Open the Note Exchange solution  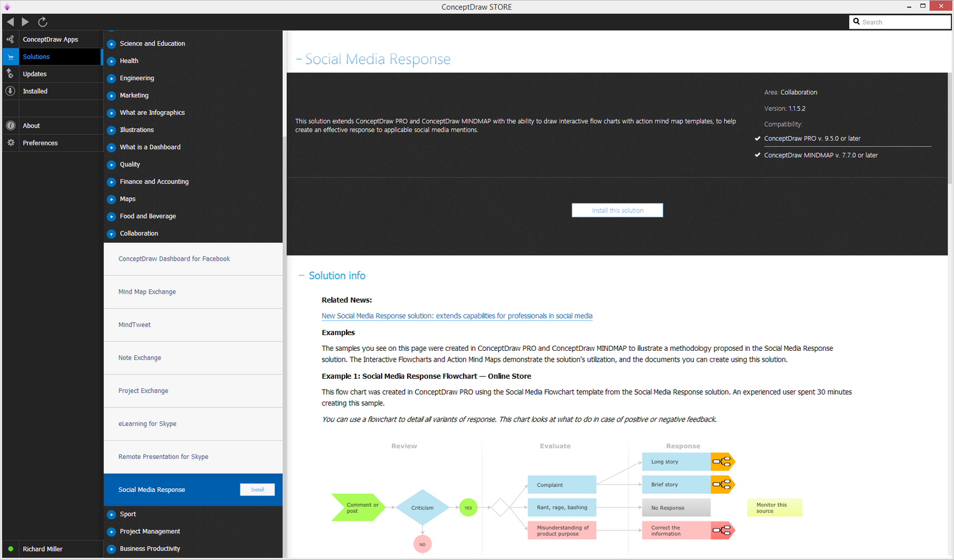(193, 359)
